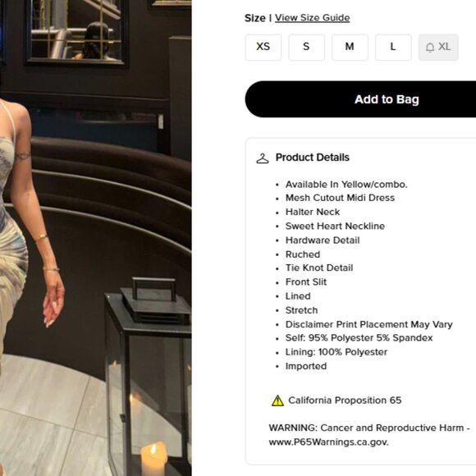Click the California Proposition 65 label
Image resolution: width=476 pixels, height=476 pixels.
point(345,400)
